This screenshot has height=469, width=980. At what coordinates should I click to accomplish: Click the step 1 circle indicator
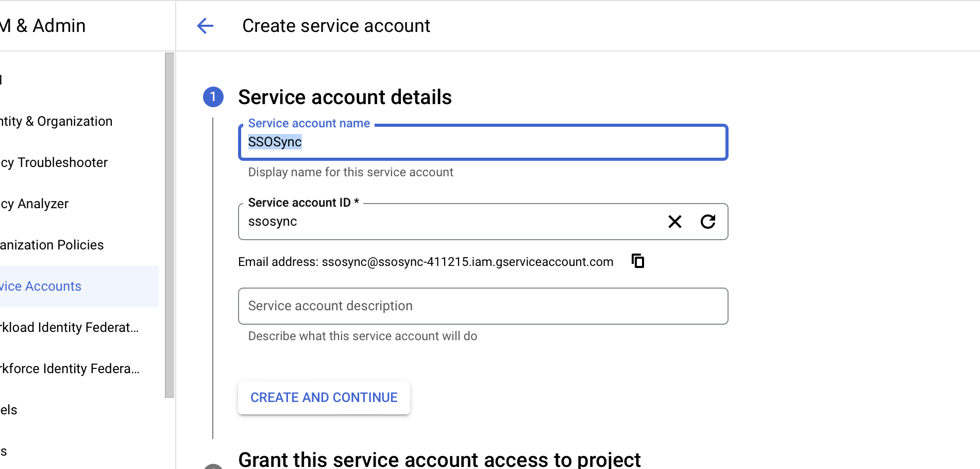click(213, 97)
